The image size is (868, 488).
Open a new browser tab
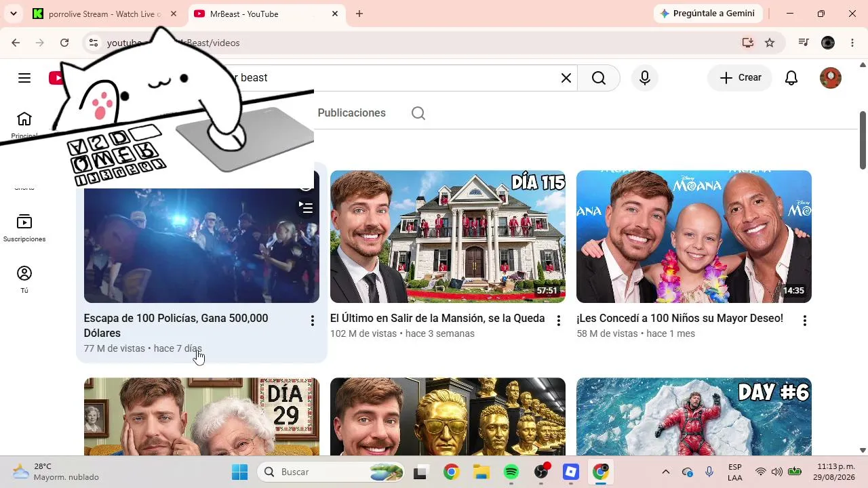tap(359, 14)
